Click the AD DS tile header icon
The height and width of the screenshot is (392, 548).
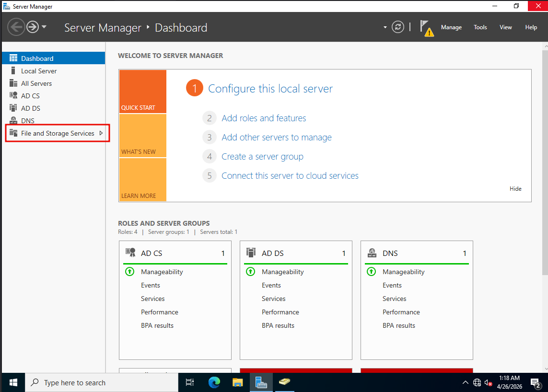251,253
